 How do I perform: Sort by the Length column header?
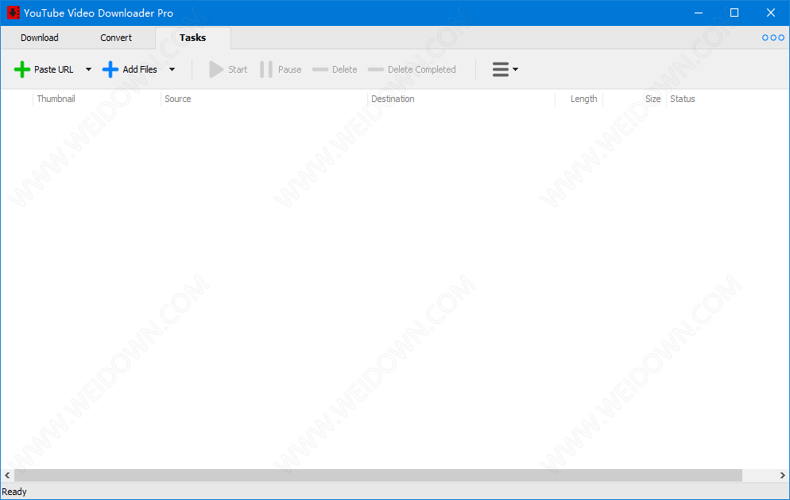583,99
